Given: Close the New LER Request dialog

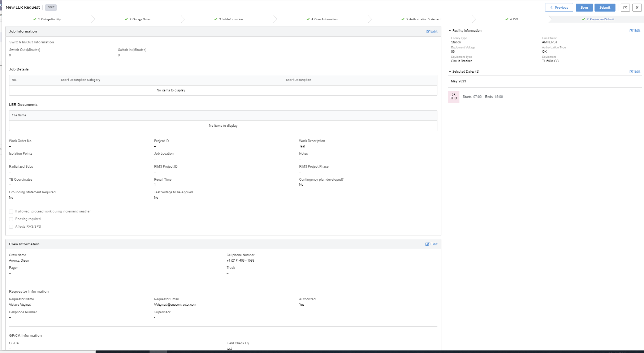Looking at the screenshot, I should [x=637, y=8].
